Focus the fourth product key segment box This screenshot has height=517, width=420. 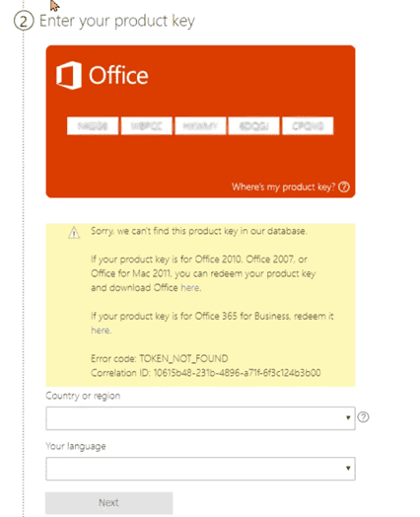point(254,126)
